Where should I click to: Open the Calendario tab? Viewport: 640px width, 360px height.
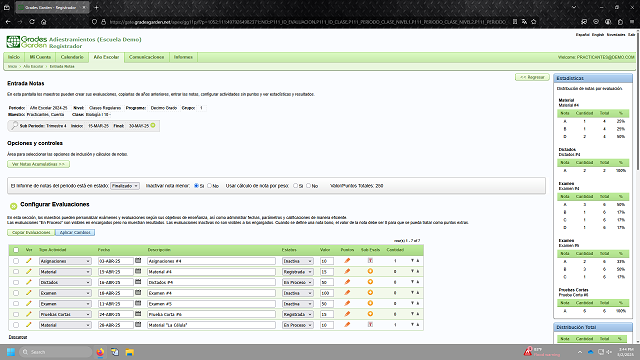(x=72, y=57)
